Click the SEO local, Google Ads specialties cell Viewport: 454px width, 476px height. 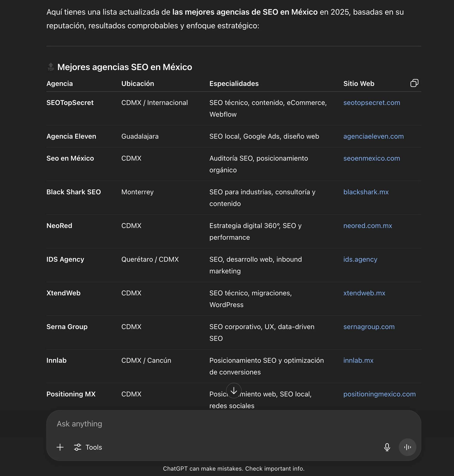coord(264,136)
